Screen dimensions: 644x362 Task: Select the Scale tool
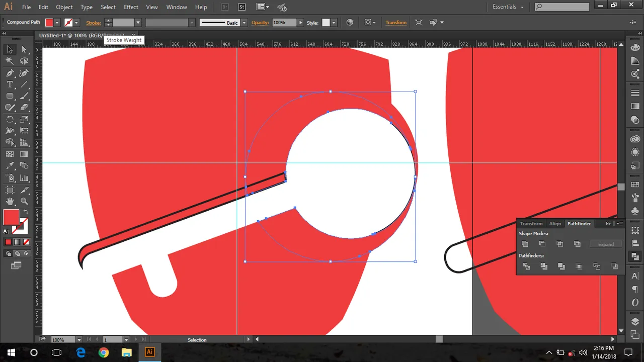[24, 120]
